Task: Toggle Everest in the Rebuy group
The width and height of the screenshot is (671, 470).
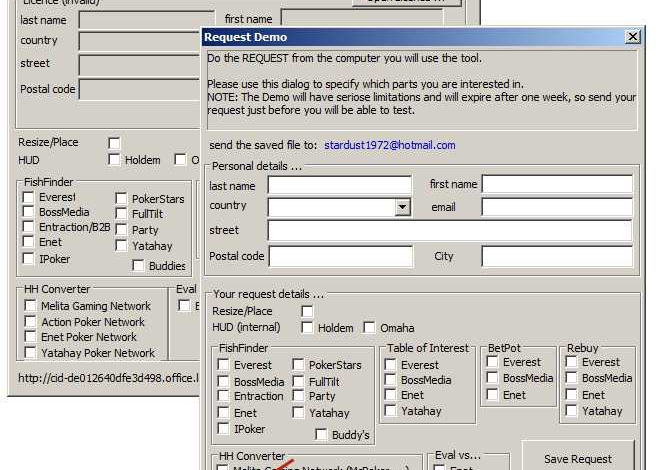Action: click(571, 362)
